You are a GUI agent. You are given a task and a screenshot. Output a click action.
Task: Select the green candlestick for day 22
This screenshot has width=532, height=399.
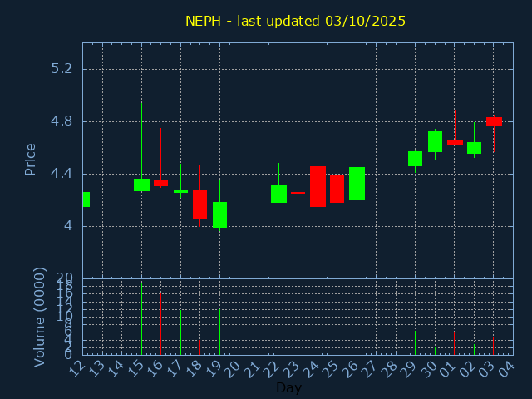pyautogui.click(x=278, y=194)
